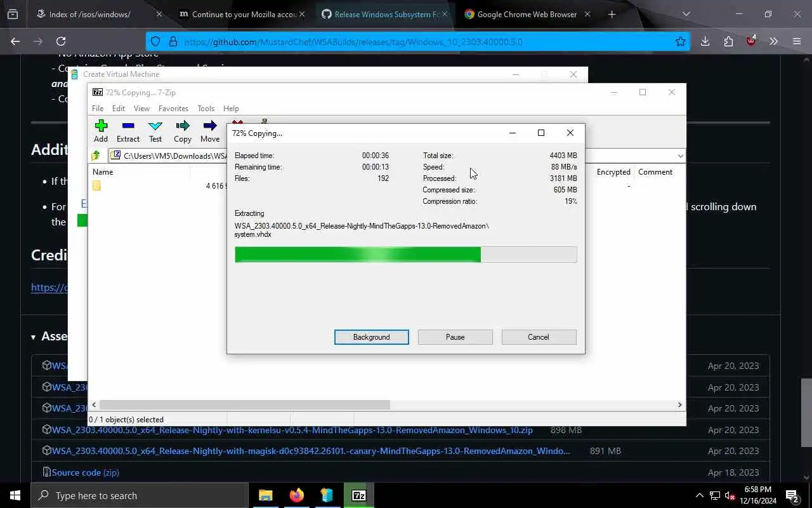Go back in Firefox
The height and width of the screenshot is (508, 812).
click(x=15, y=41)
